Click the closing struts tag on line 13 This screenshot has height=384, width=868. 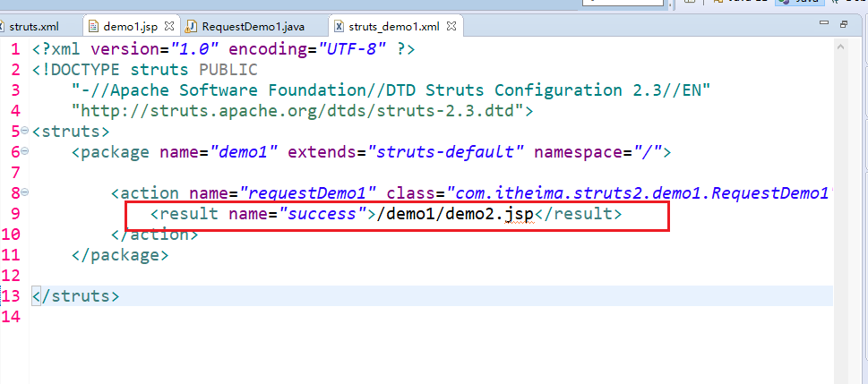76,296
